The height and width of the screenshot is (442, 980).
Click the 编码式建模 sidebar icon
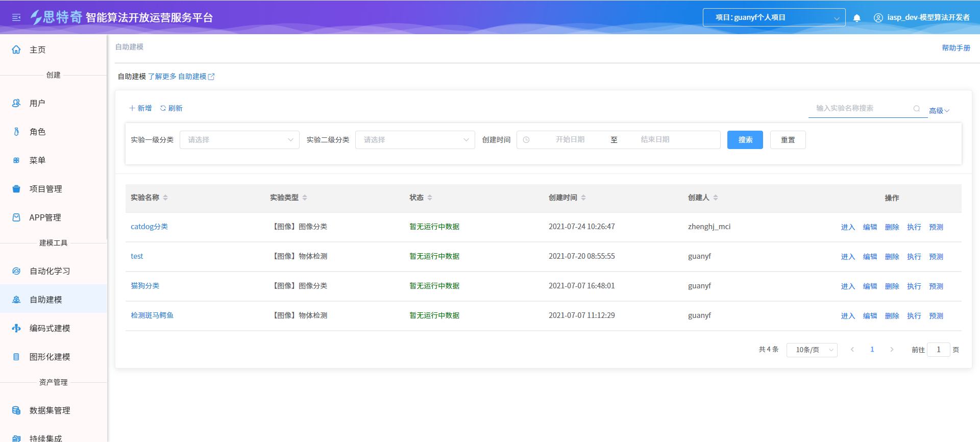(16, 328)
